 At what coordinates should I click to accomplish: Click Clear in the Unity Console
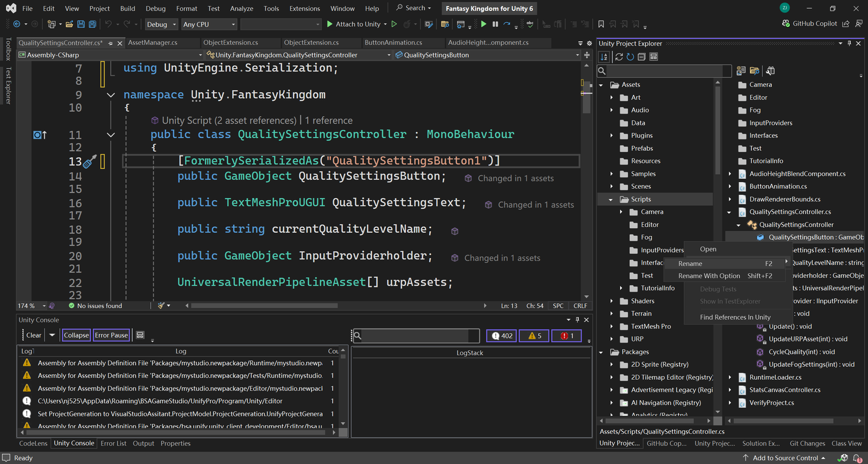tap(34, 335)
